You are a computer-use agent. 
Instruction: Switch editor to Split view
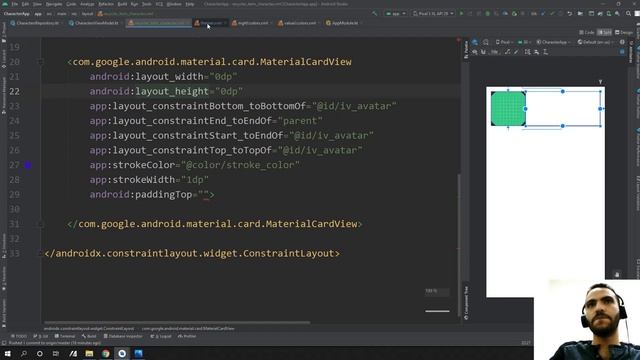coord(604,32)
